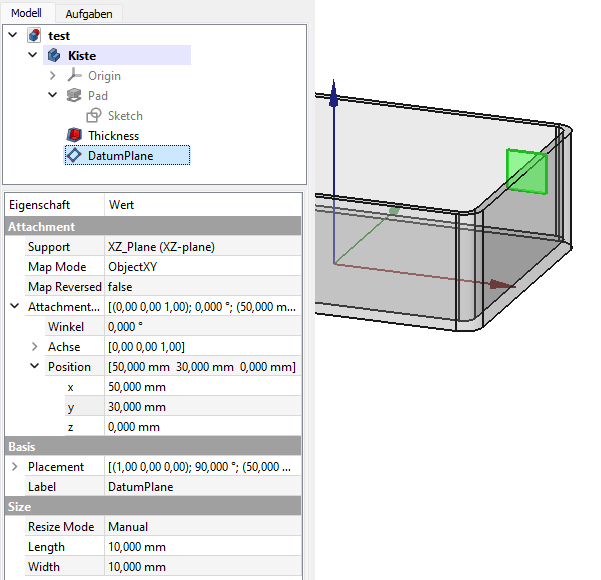Edit the Length 10,000 mm value field
Screen dimensions: 601x580
pos(200,547)
